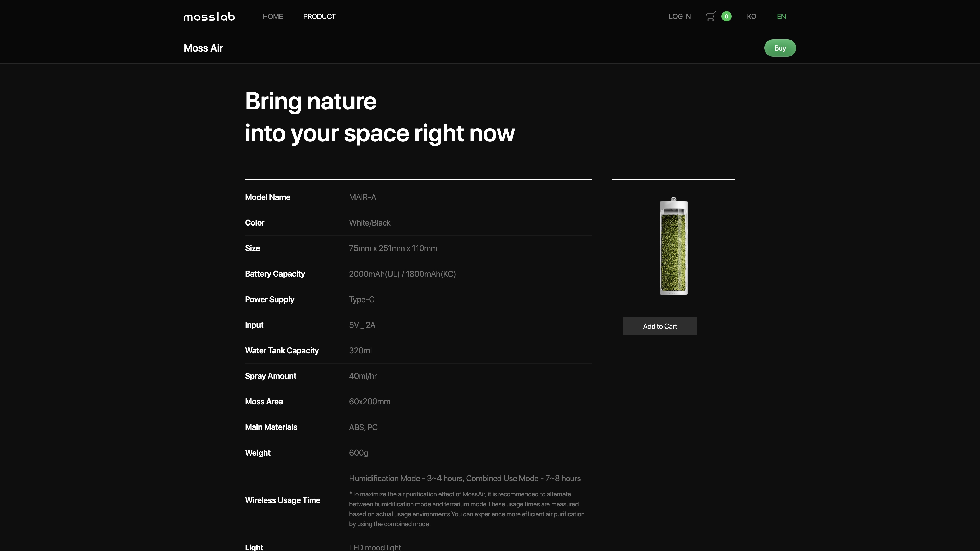Click the mosslab logo

pyautogui.click(x=209, y=16)
